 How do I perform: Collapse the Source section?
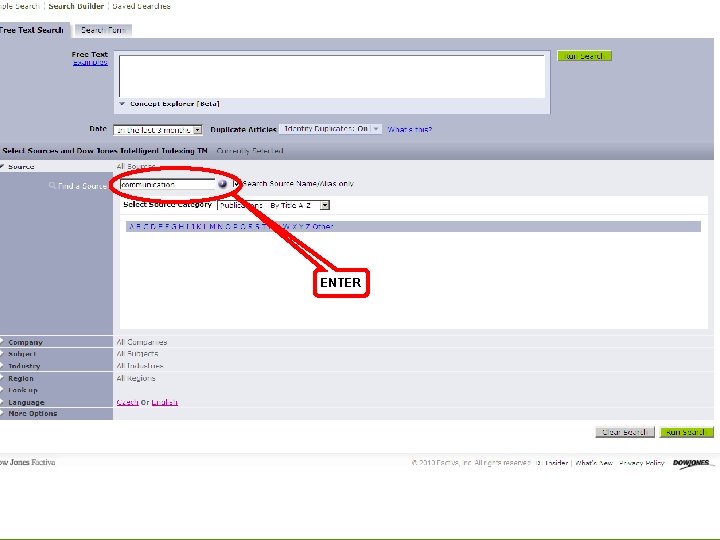coord(2,166)
